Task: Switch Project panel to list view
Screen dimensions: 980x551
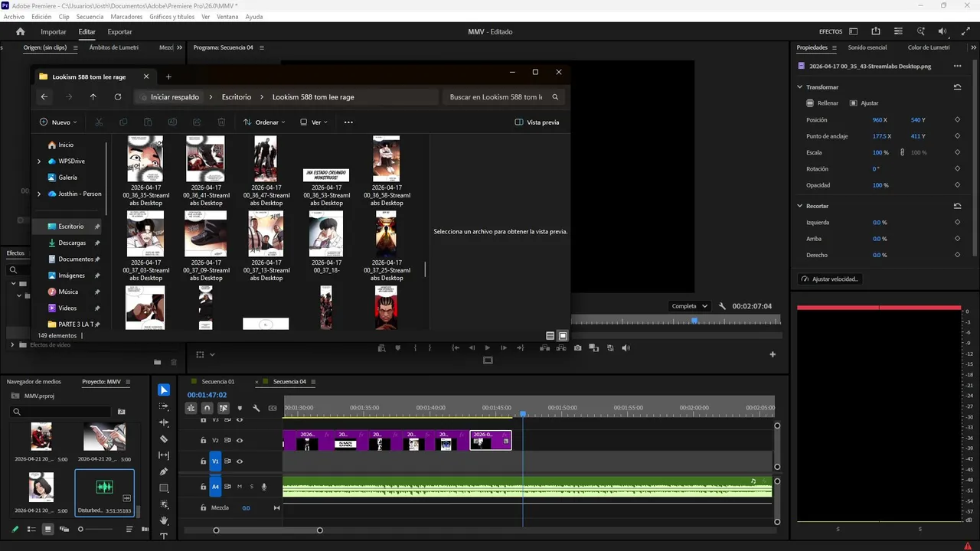Action: (31, 529)
